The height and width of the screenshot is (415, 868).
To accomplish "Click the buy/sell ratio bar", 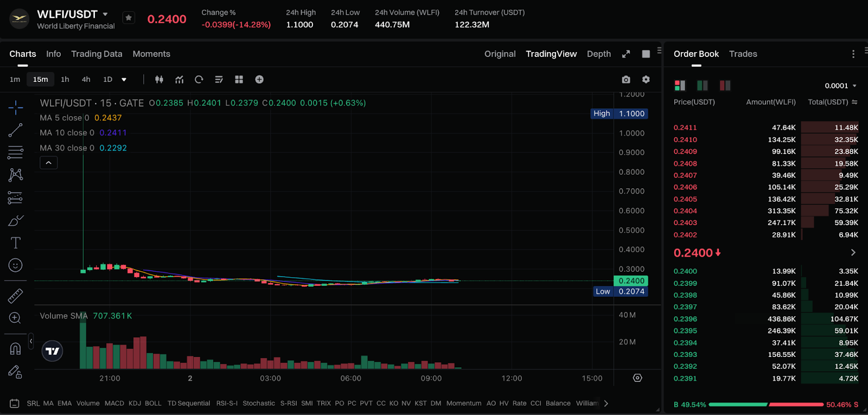I will (x=766, y=405).
